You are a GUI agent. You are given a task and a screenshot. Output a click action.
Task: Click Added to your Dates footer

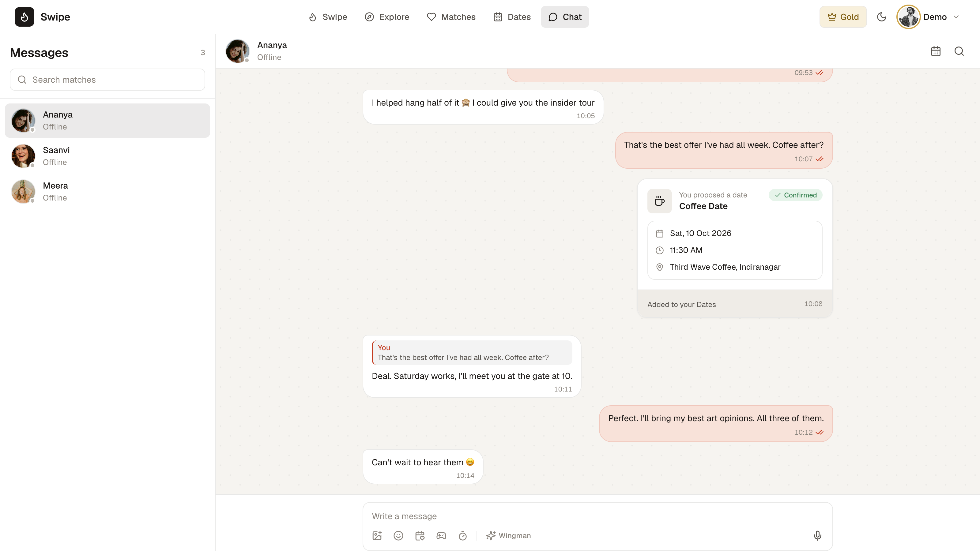click(681, 304)
